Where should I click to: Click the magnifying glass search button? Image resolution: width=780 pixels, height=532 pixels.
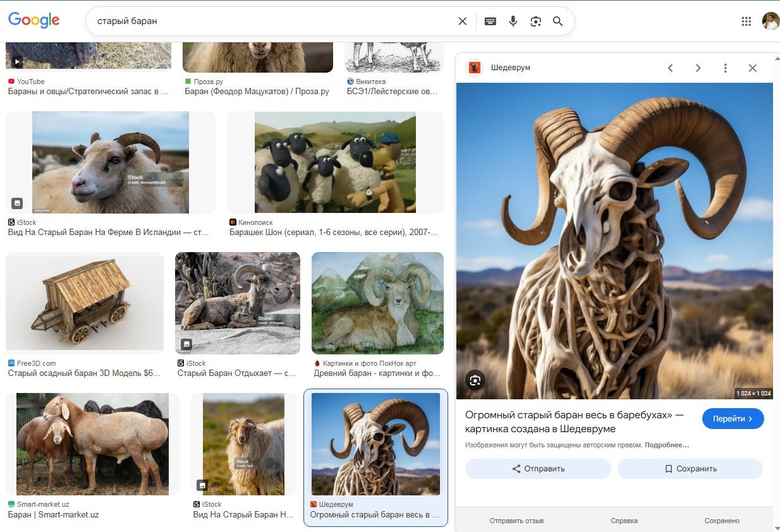tap(558, 21)
